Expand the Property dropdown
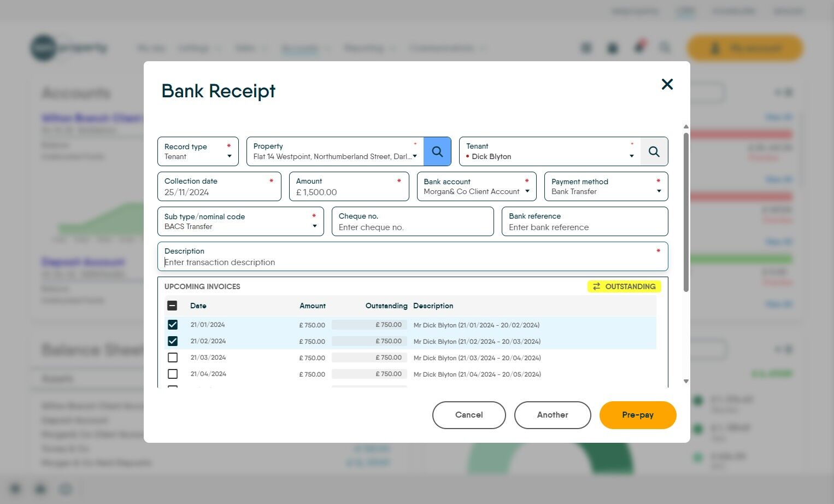The width and height of the screenshot is (834, 504). pyautogui.click(x=415, y=156)
